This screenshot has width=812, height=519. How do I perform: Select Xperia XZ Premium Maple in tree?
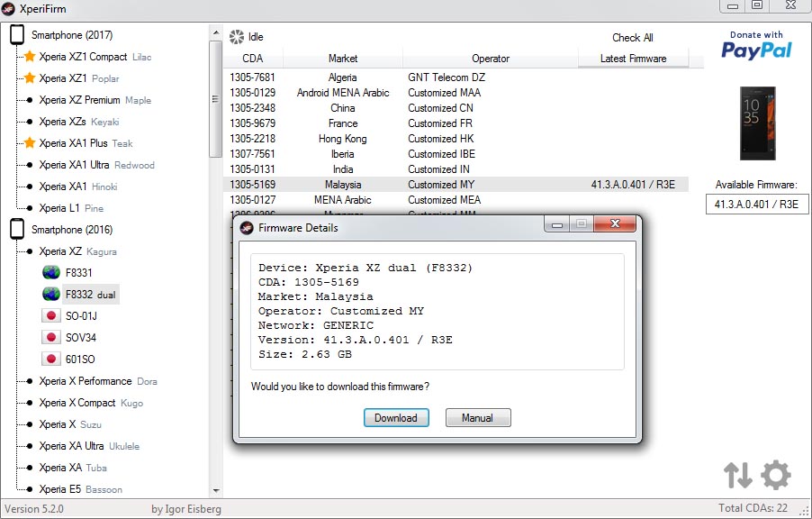tap(95, 100)
